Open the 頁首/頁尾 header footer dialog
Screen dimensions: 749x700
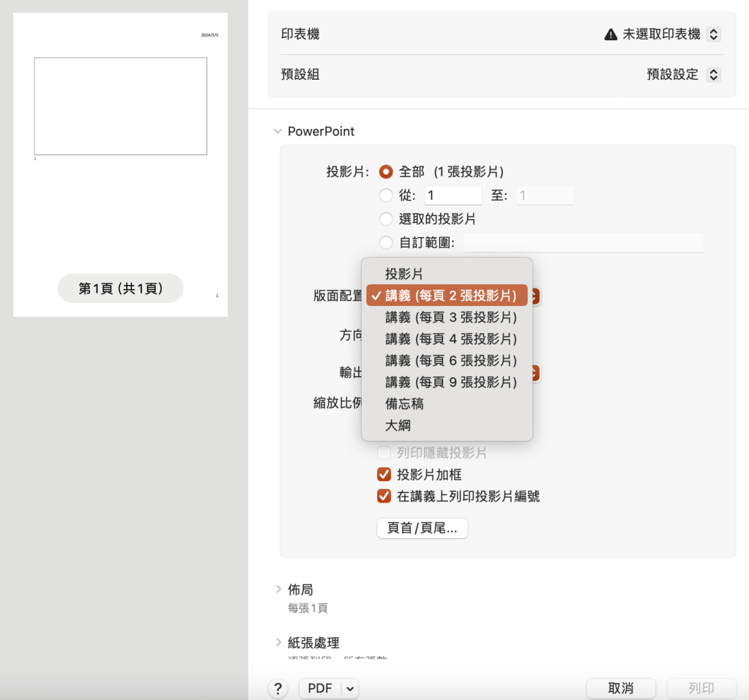(x=422, y=528)
